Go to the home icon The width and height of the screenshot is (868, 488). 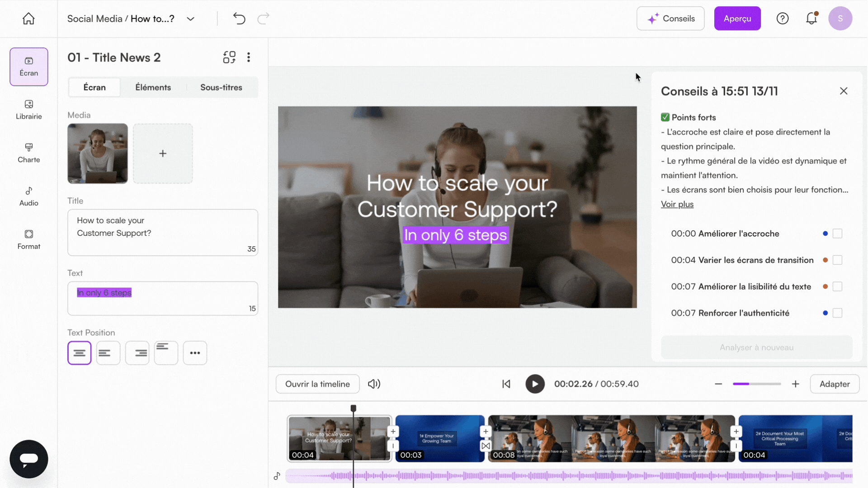coord(28,19)
